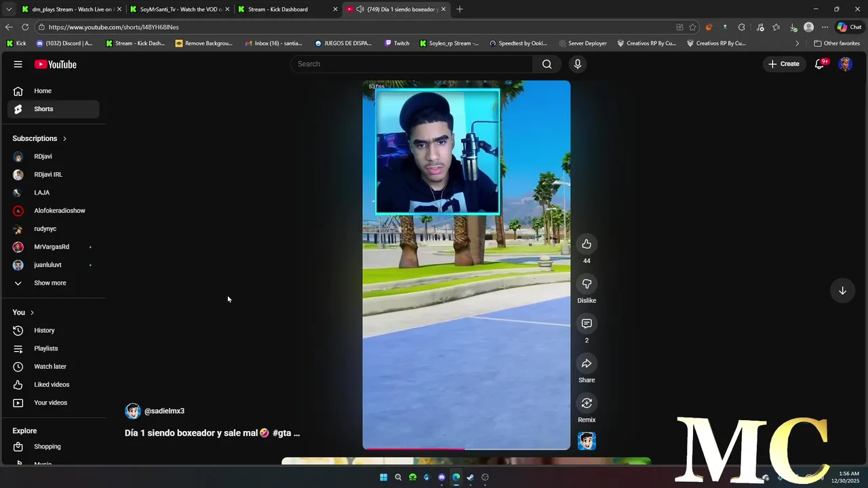Screen dimensions: 868x488
Task: Focus the YouTube Search input field
Action: [x=412, y=64]
